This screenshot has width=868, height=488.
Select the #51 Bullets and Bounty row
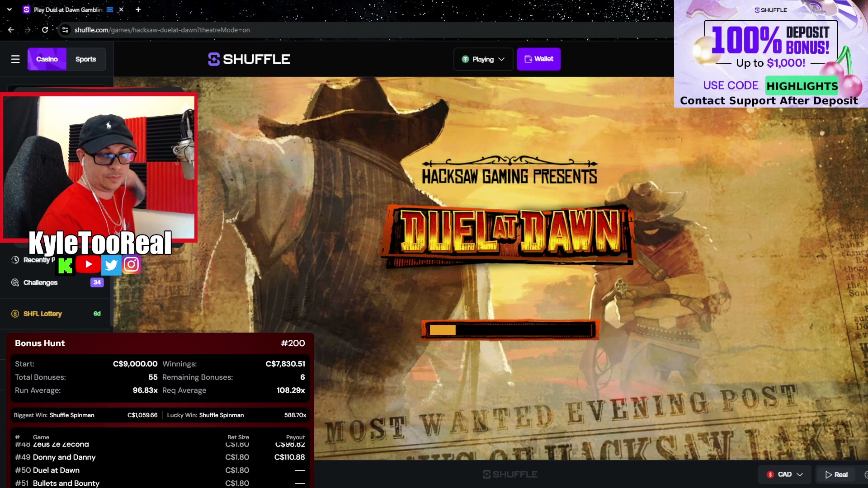pos(160,483)
